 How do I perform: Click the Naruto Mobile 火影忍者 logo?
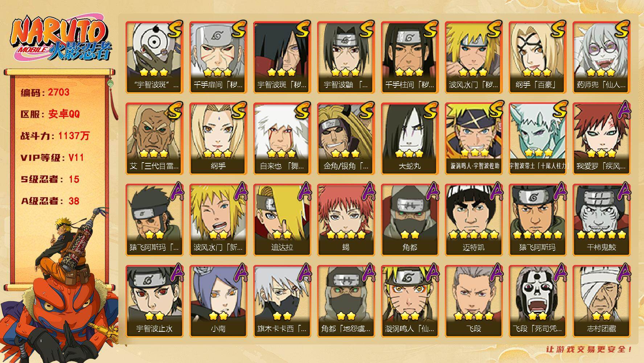[x=61, y=38]
